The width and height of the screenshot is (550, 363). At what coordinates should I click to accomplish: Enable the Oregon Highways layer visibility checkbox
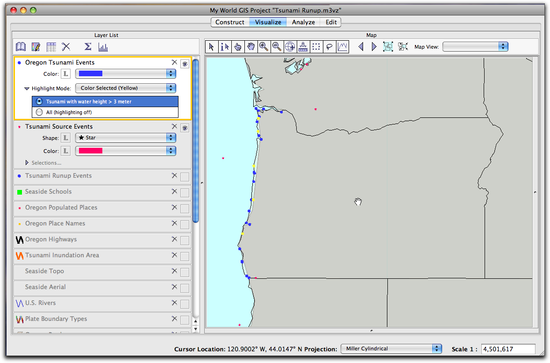pyautogui.click(x=185, y=240)
